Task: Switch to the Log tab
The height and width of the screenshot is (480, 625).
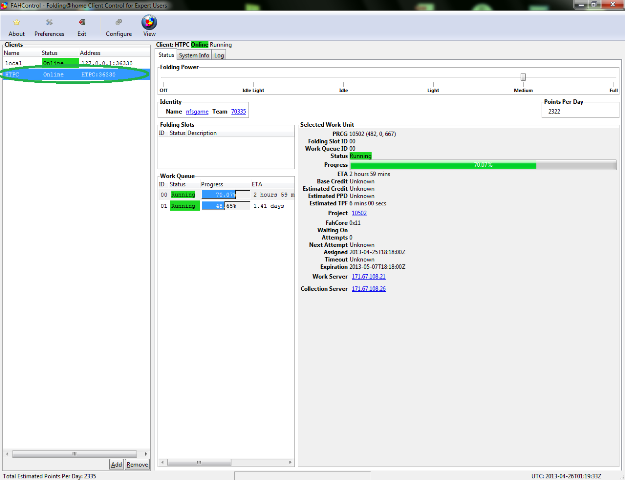Action: (x=219, y=55)
